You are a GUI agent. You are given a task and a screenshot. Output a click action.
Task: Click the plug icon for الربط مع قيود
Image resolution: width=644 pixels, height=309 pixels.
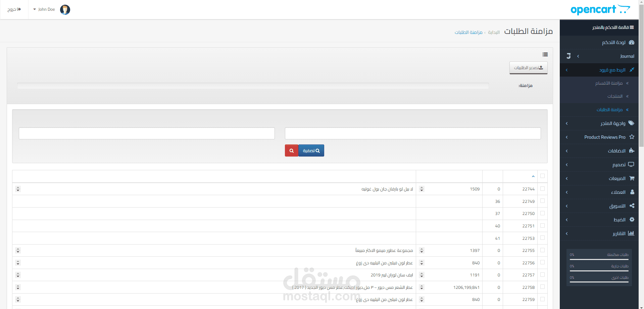pyautogui.click(x=632, y=70)
